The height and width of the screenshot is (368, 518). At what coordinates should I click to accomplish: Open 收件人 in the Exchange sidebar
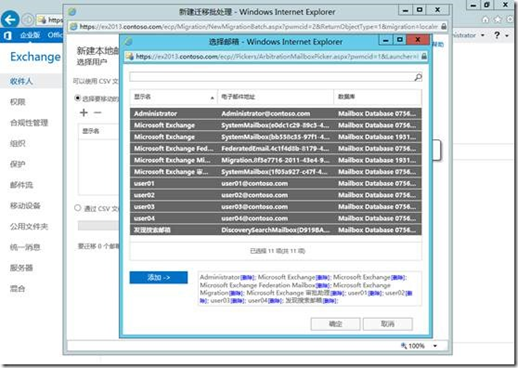click(x=21, y=81)
